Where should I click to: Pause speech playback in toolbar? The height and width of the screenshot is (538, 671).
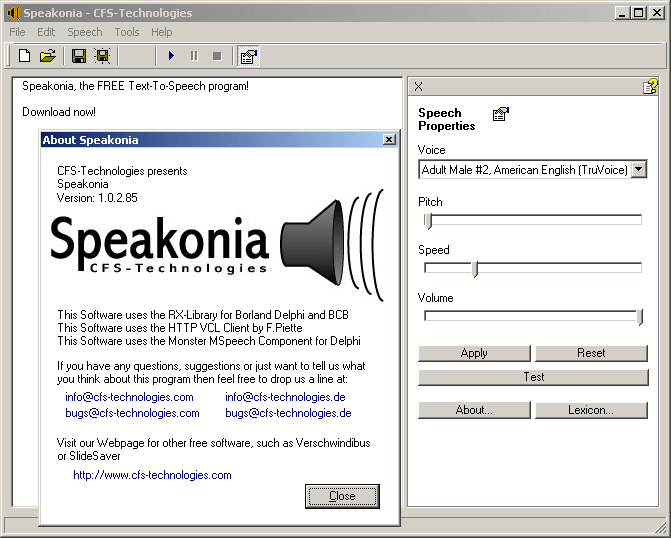(x=194, y=56)
